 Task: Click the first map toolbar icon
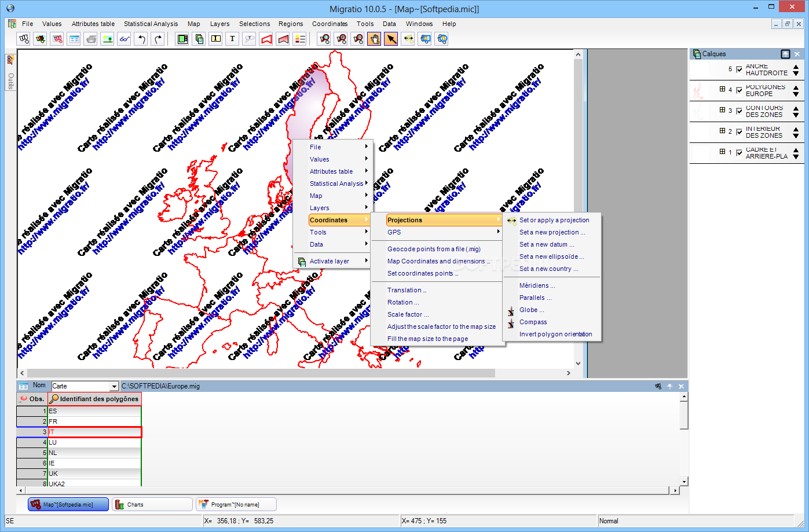click(24, 39)
